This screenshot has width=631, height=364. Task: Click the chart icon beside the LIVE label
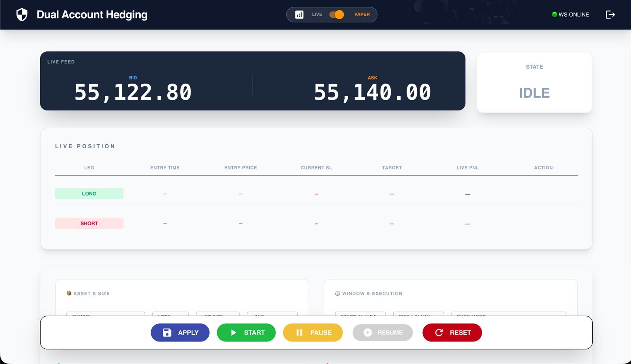click(299, 15)
